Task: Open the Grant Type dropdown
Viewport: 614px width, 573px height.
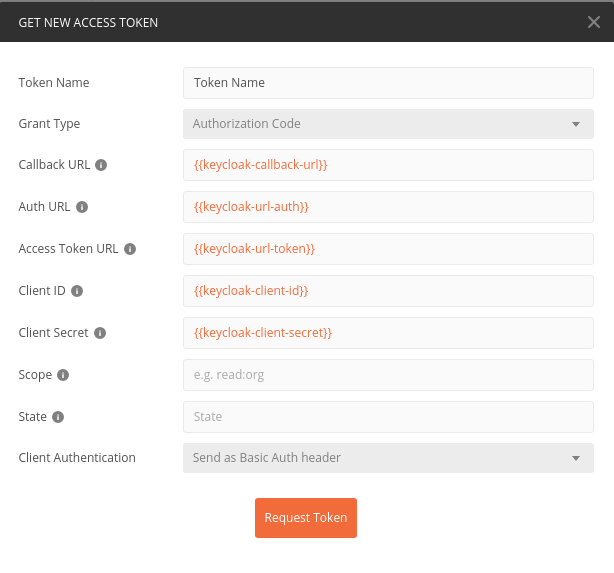Action: click(388, 124)
